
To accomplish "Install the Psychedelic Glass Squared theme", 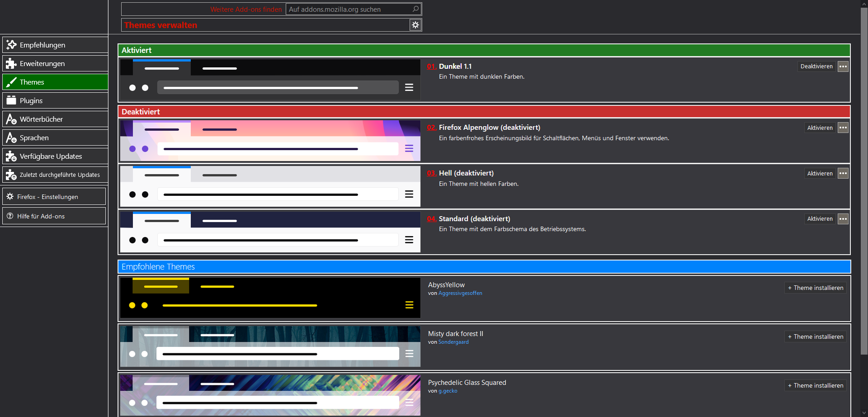I will coord(816,385).
